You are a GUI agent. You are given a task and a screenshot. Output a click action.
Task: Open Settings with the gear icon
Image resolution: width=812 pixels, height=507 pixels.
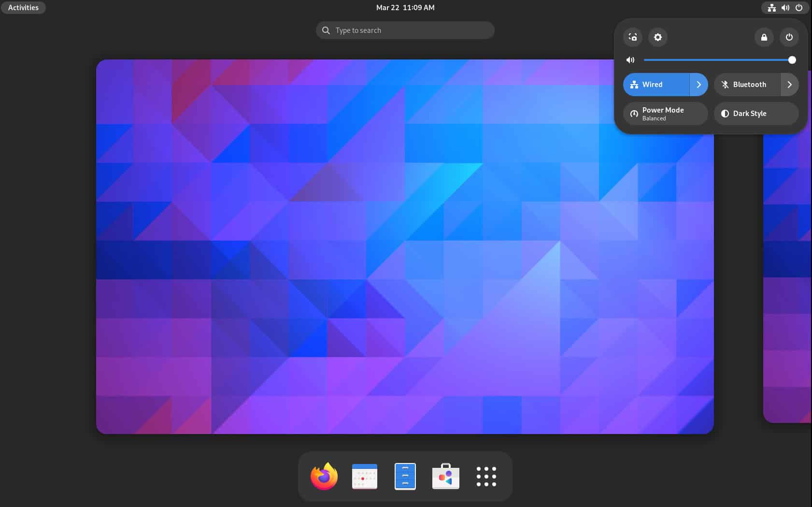(657, 37)
